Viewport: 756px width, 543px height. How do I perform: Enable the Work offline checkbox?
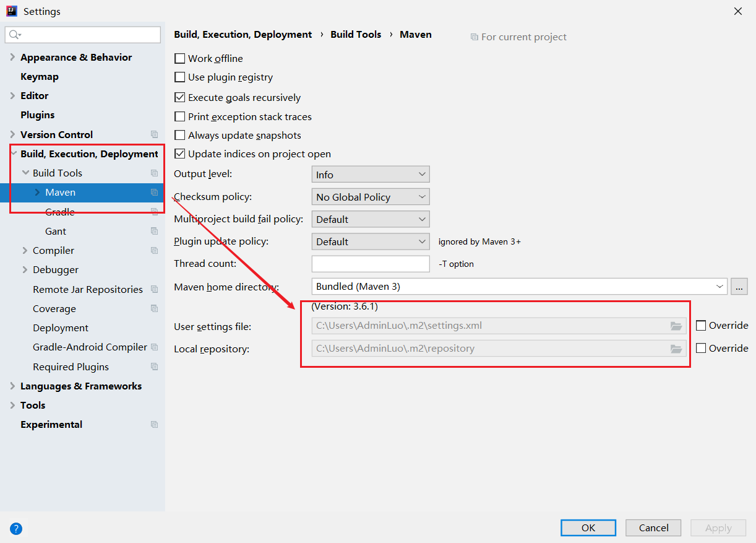coord(180,58)
